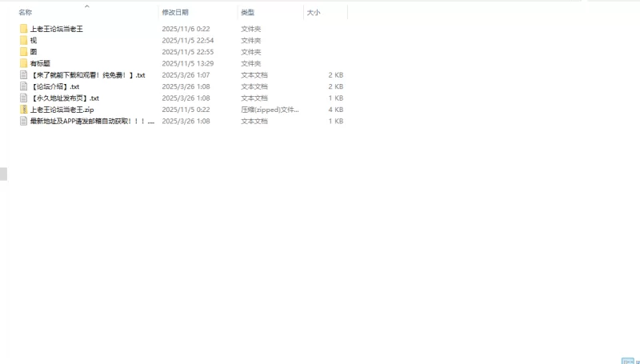Click 文本文档 type of 【论坛介绍】.txt row
The width and height of the screenshot is (640, 364).
coord(254,86)
